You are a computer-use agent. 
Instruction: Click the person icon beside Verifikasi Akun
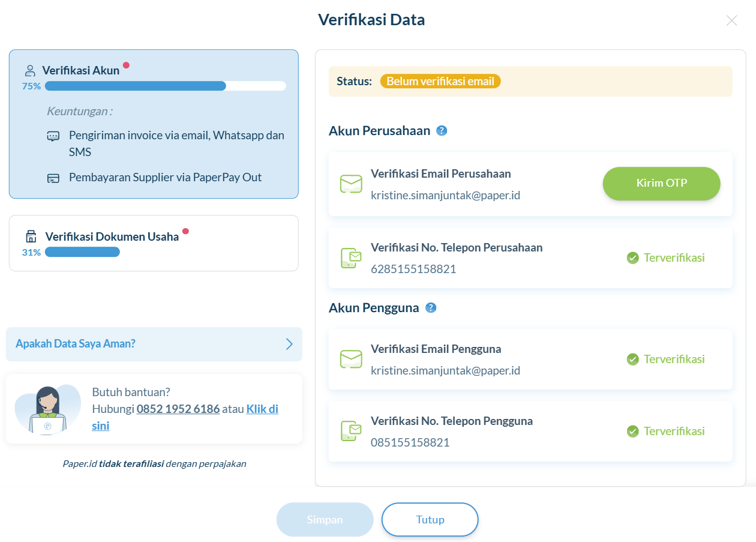30,70
